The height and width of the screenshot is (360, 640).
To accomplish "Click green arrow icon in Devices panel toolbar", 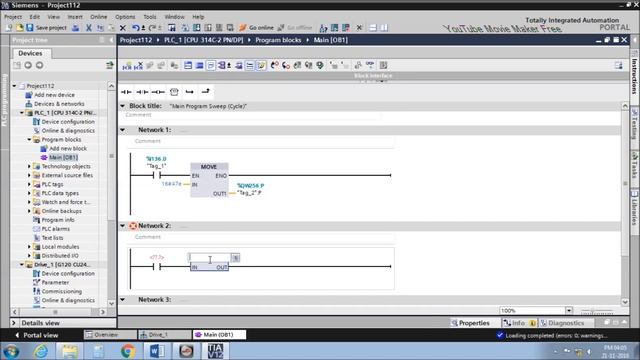I will [109, 65].
